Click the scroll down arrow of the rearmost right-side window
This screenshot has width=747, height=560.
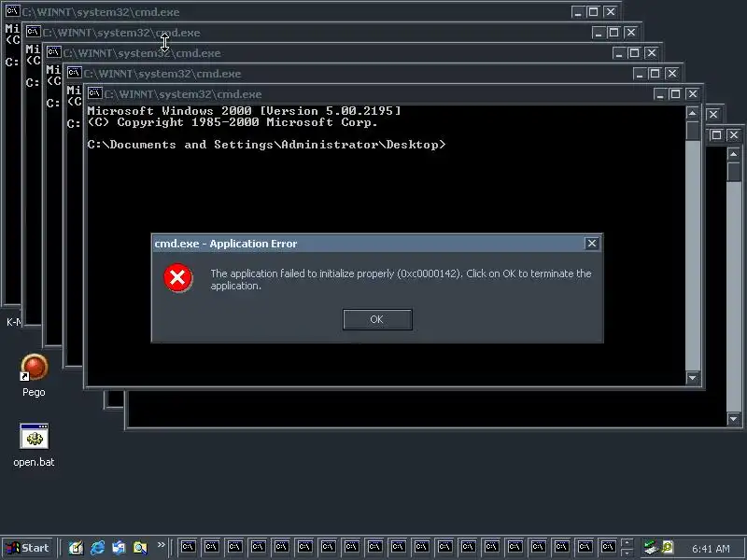(x=734, y=419)
